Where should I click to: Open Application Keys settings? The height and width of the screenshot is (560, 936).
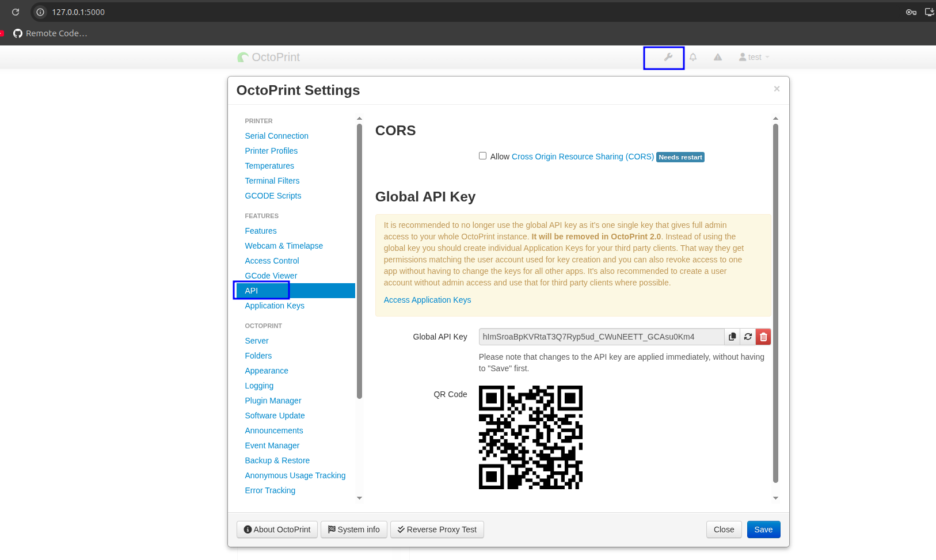(x=275, y=306)
